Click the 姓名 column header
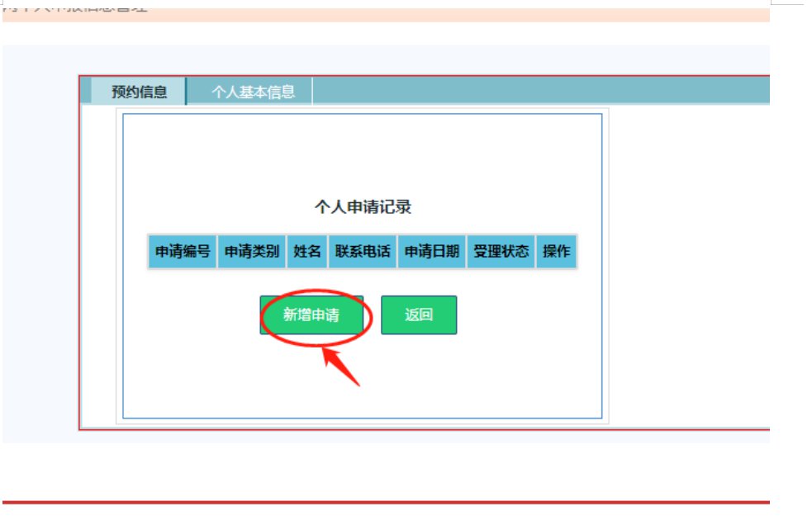The width and height of the screenshot is (812, 525). click(307, 252)
